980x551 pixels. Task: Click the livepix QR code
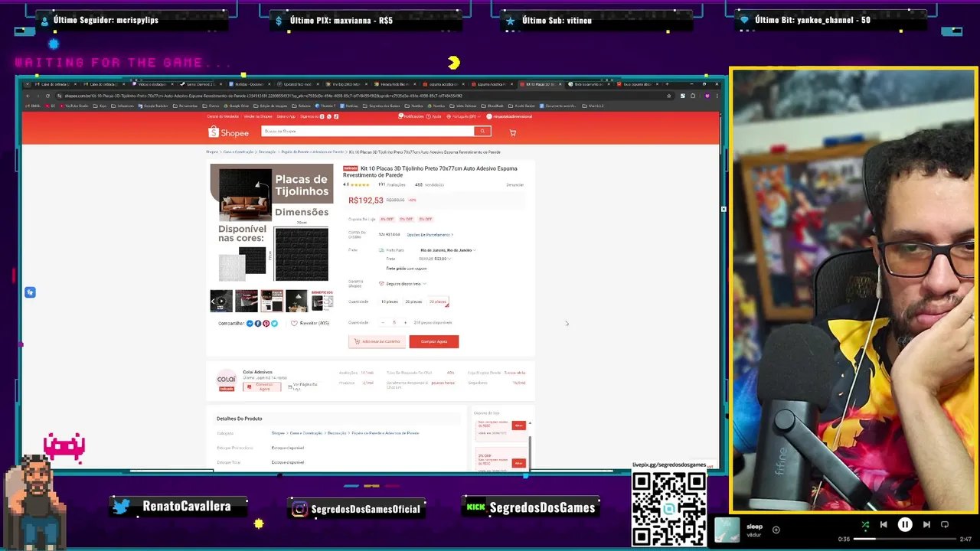[x=669, y=509]
